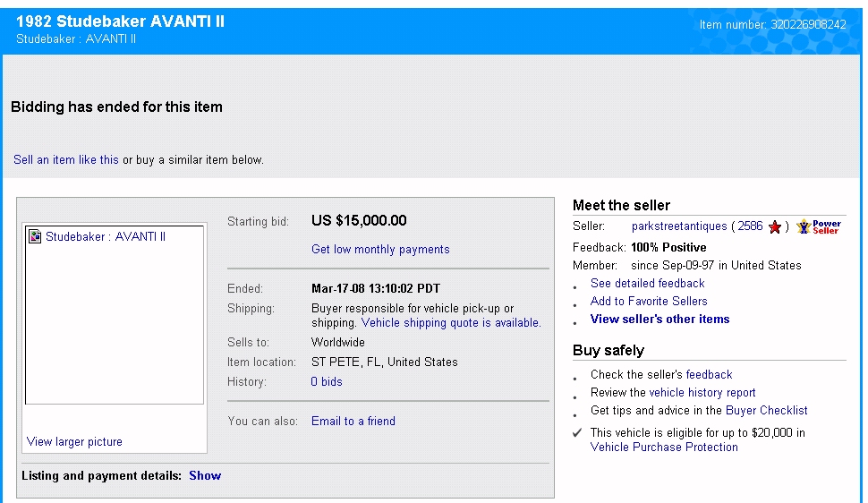Open 'See detailed feedback' link
Viewport: 868px width, 503px height.
[x=648, y=284]
